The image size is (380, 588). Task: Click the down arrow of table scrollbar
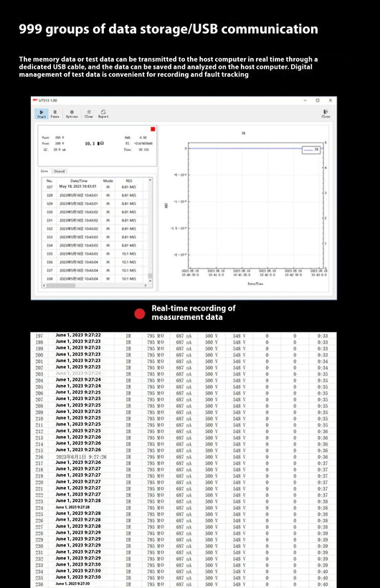[150, 280]
